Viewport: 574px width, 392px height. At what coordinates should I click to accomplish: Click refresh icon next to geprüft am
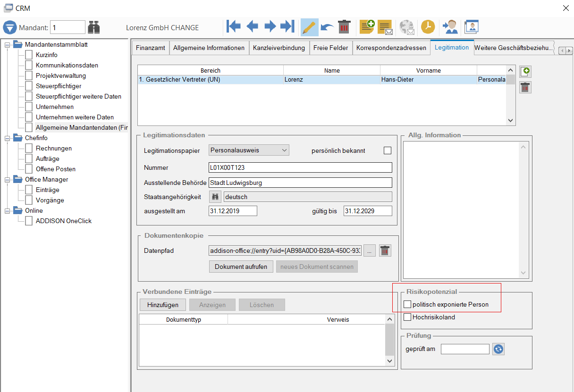498,349
